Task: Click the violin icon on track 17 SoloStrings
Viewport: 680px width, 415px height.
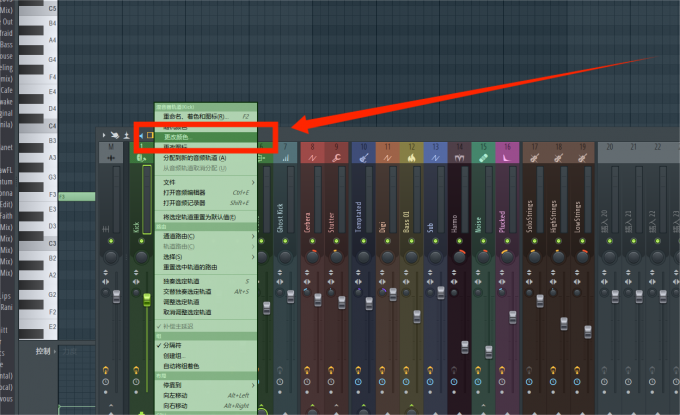Action: coord(534,158)
